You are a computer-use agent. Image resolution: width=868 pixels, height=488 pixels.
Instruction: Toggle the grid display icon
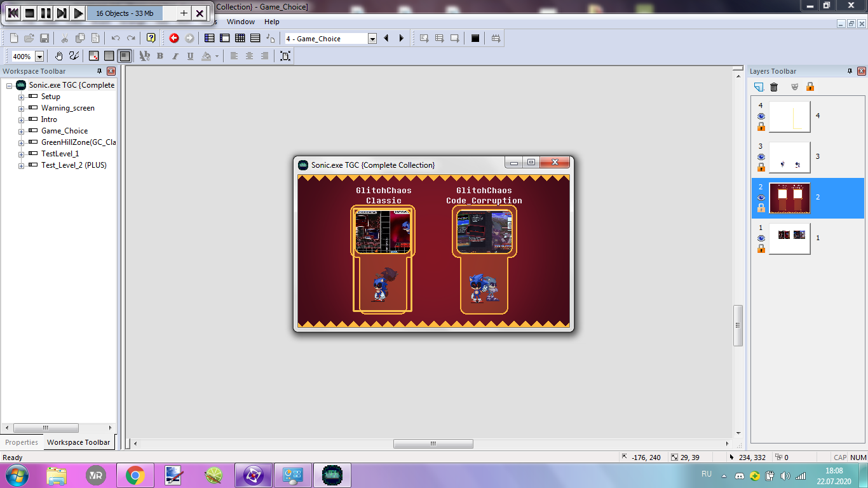pos(109,56)
